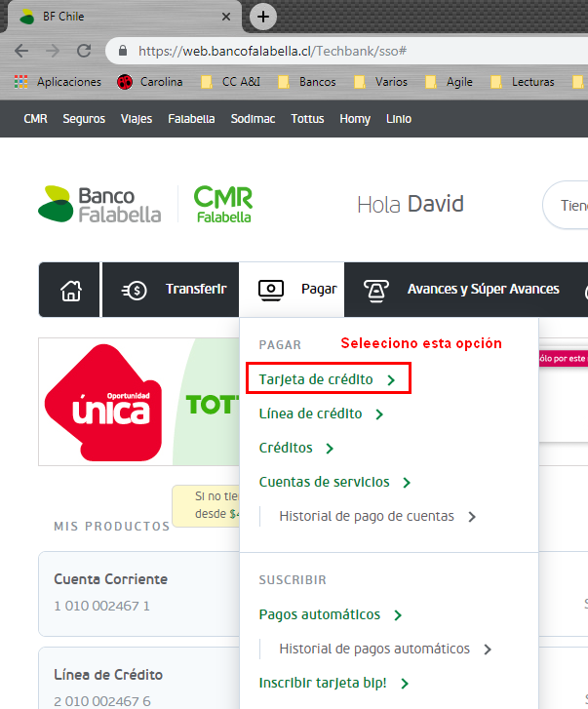Click the Banco Falabella logo
This screenshot has height=709, width=588.
pos(99,205)
